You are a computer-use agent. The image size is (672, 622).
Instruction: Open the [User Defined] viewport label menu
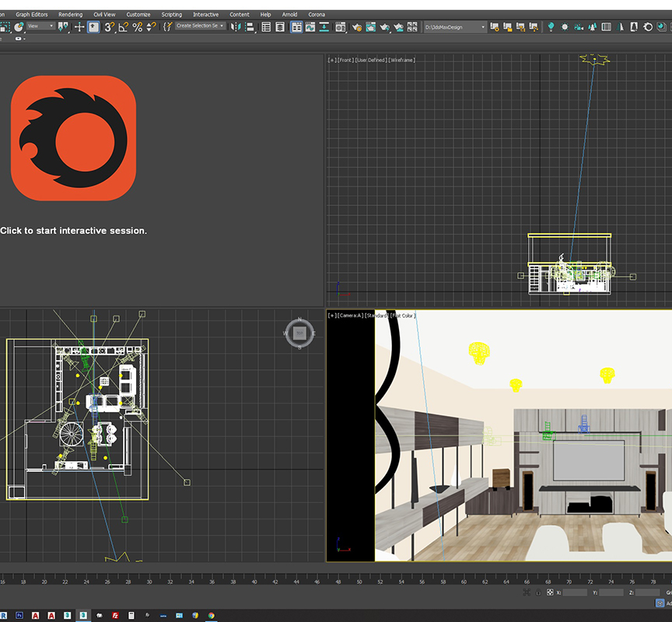371,60
